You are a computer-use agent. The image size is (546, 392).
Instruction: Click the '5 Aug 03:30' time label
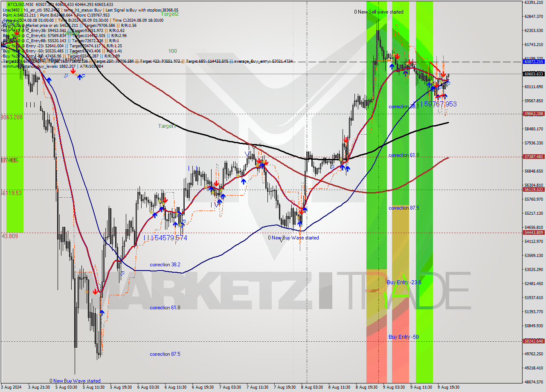point(66,387)
